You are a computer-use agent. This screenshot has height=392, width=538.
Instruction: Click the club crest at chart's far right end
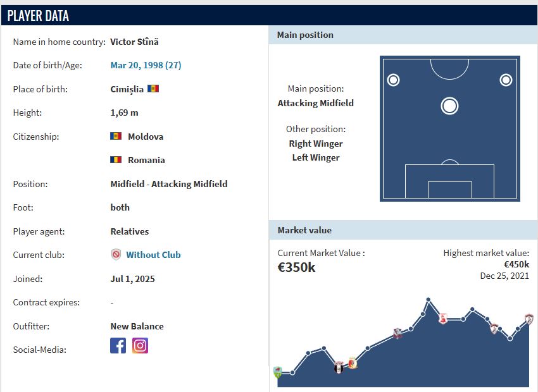point(529,319)
